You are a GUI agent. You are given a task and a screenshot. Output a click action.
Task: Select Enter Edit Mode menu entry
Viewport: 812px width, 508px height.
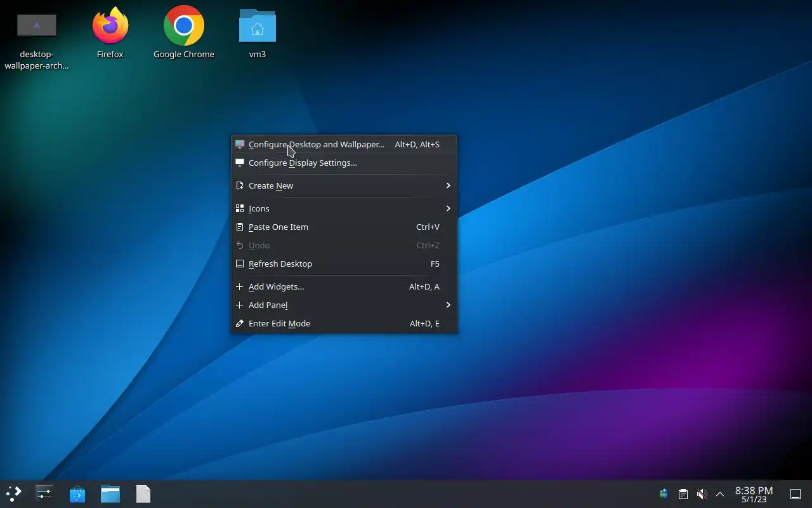344,323
